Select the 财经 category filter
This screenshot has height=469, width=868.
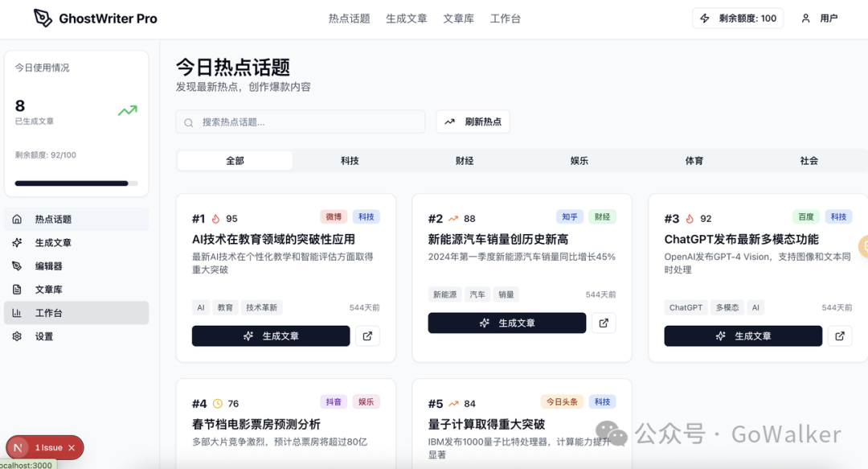tap(464, 160)
